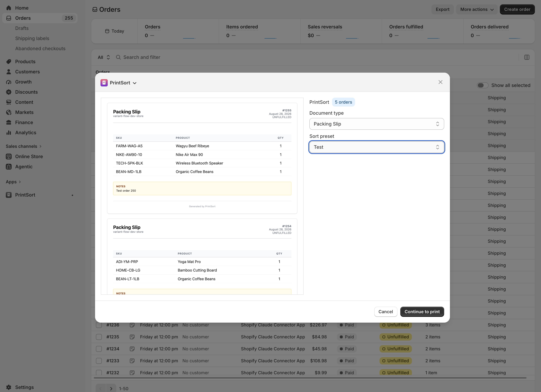The height and width of the screenshot is (392, 541).
Task: Check the box for order #1234
Action: 99,349
